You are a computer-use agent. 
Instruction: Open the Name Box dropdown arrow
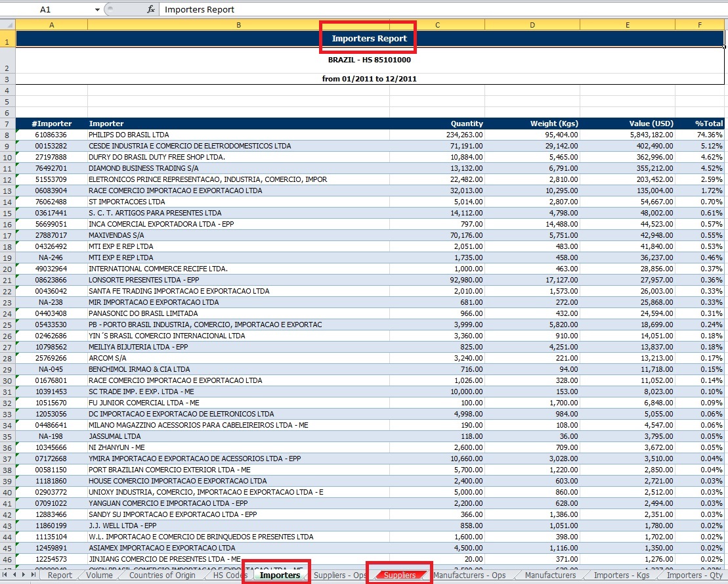97,10
